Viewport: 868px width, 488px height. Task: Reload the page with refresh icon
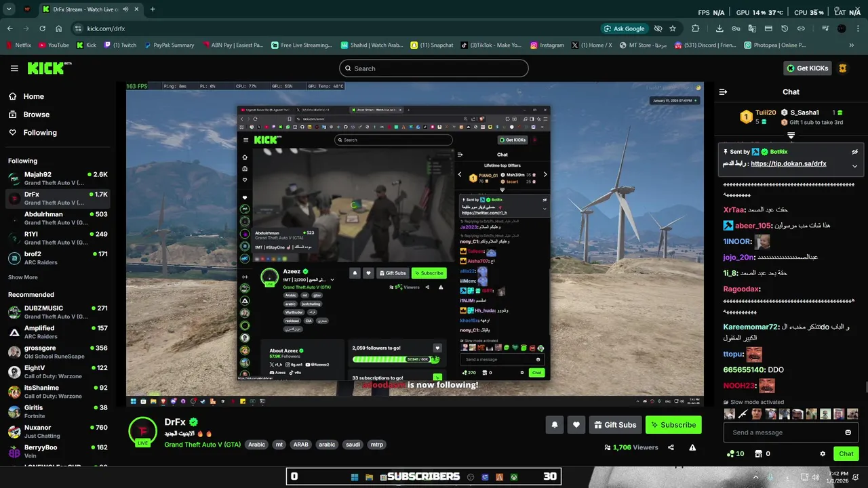point(42,28)
